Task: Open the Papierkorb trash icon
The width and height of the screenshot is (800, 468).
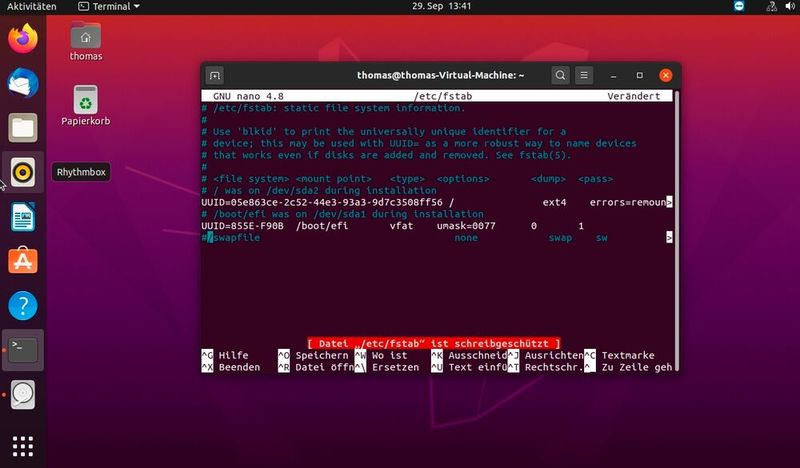Action: (86, 106)
